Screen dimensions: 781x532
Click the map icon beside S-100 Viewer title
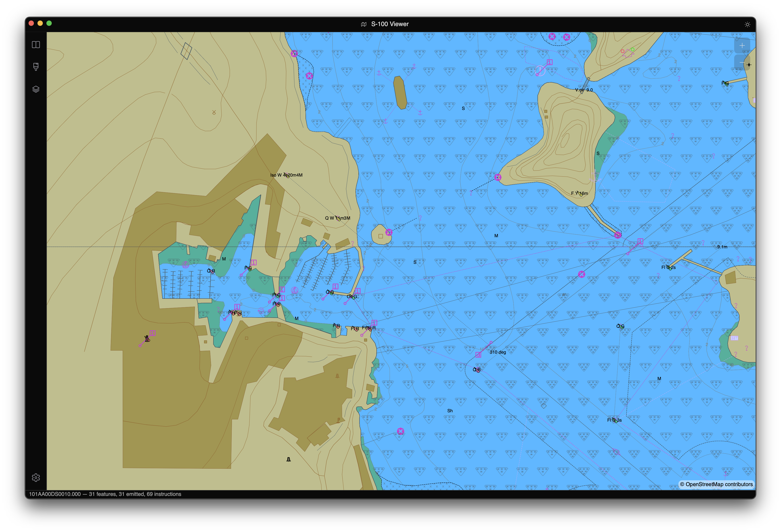point(364,24)
